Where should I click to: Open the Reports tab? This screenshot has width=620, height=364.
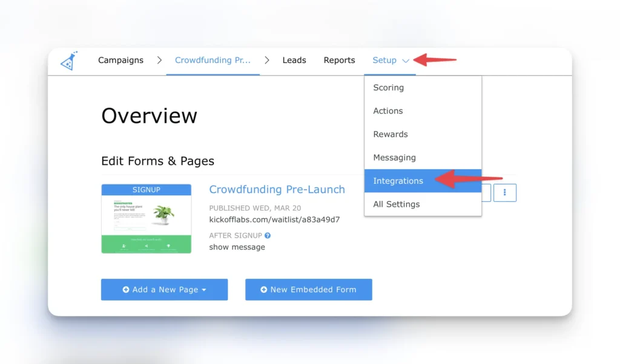pos(339,60)
